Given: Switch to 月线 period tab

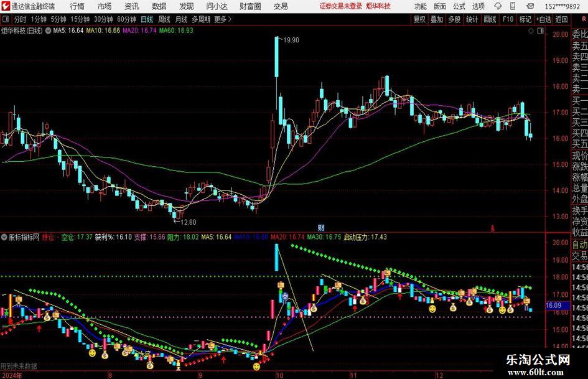Looking at the screenshot, I should coord(182,19).
